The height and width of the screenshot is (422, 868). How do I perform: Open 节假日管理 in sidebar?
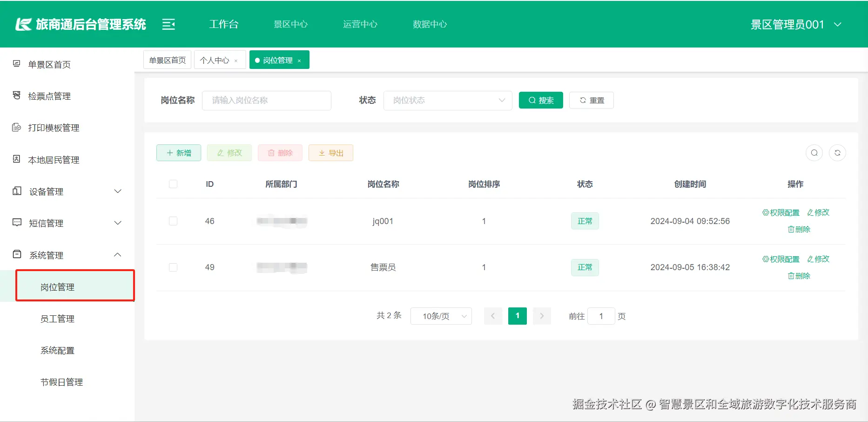pos(62,382)
